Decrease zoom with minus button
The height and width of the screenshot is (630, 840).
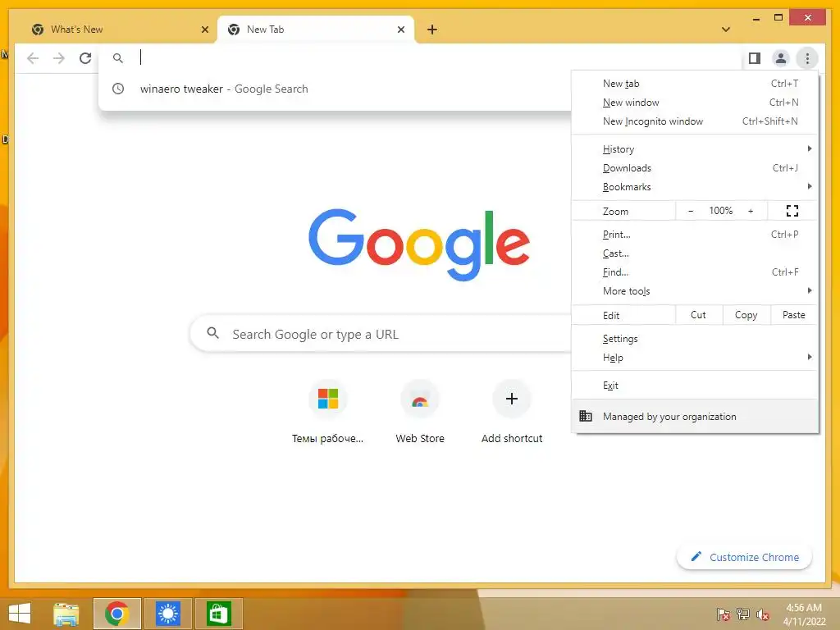[691, 211]
